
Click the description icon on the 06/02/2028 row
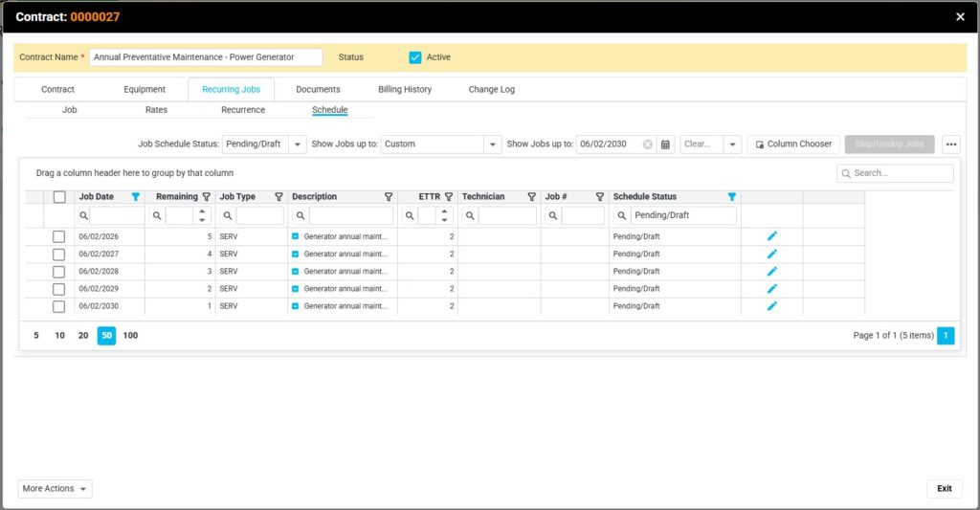(295, 272)
